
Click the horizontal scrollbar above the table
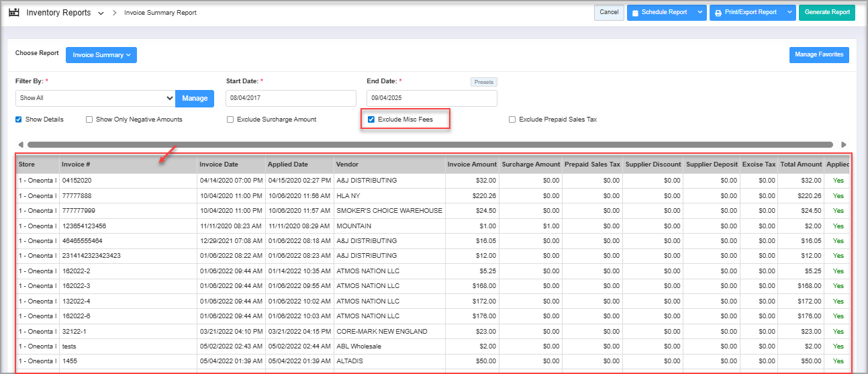tap(430, 144)
